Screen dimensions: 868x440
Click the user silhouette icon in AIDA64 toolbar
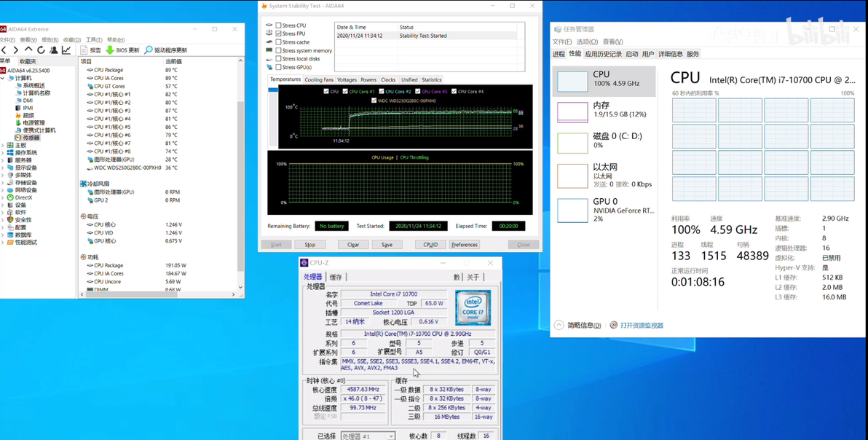(x=54, y=50)
